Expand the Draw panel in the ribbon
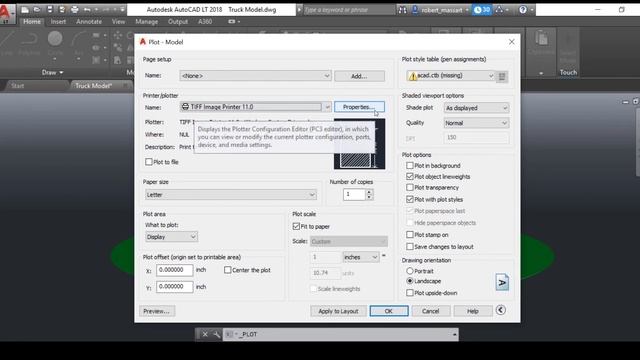The width and height of the screenshot is (640, 360). click(x=52, y=73)
